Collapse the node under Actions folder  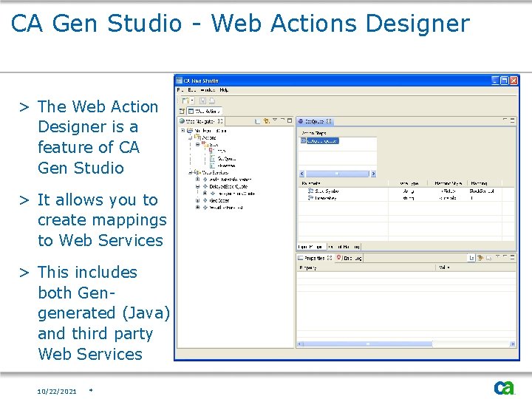pyautogui.click(x=197, y=145)
